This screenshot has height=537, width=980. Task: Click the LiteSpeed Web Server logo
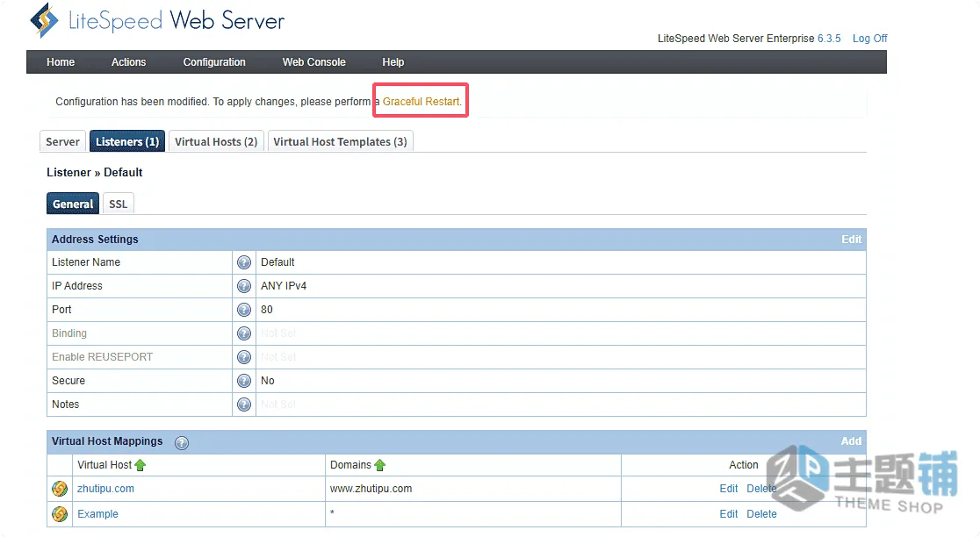[x=157, y=20]
